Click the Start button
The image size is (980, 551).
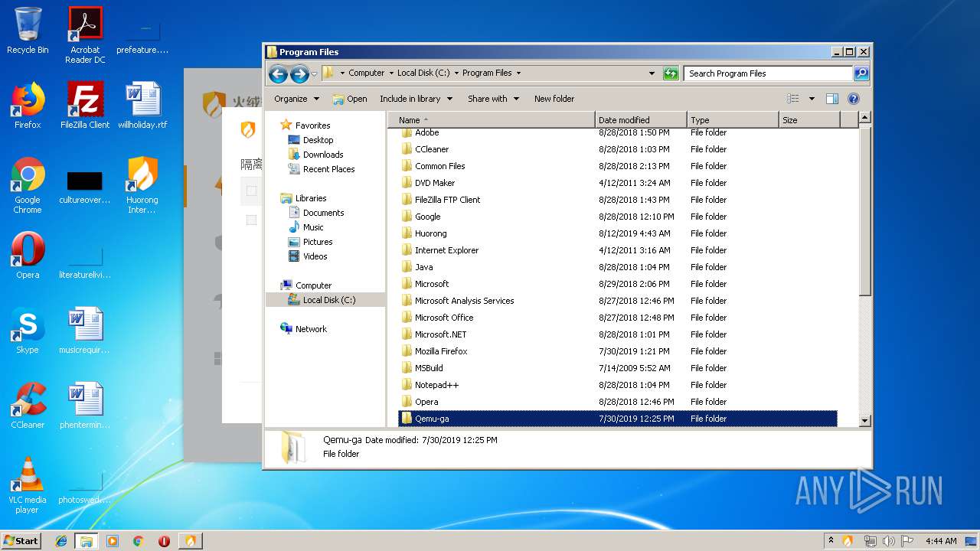click(21, 541)
